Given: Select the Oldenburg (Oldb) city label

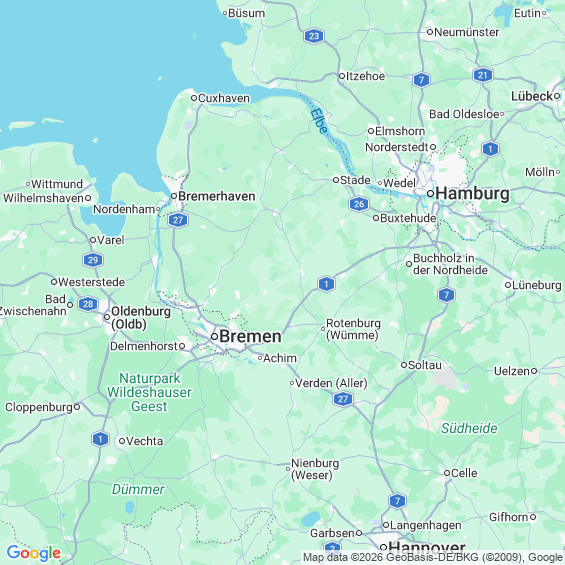Looking at the screenshot, I should tap(141, 317).
